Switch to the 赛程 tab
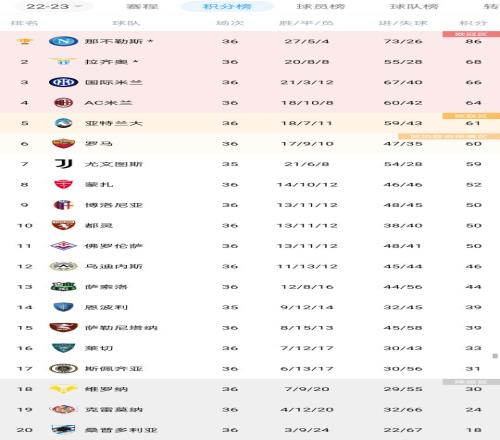 point(142,6)
